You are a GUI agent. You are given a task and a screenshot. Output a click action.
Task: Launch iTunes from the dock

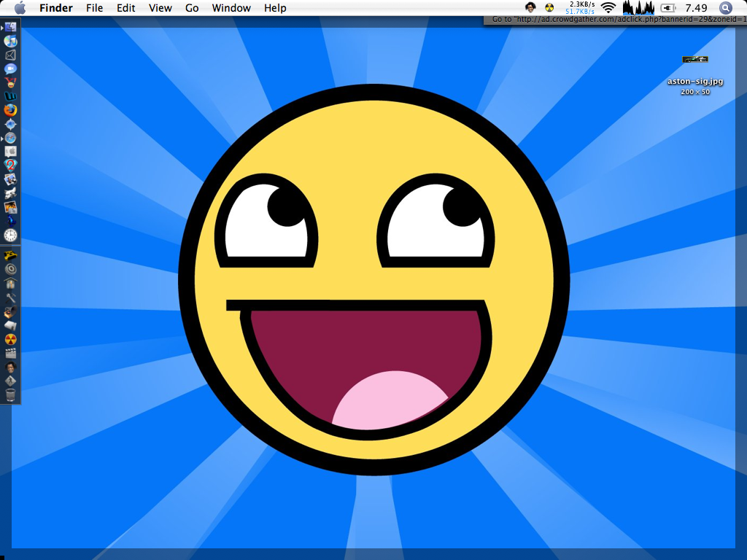(10, 42)
